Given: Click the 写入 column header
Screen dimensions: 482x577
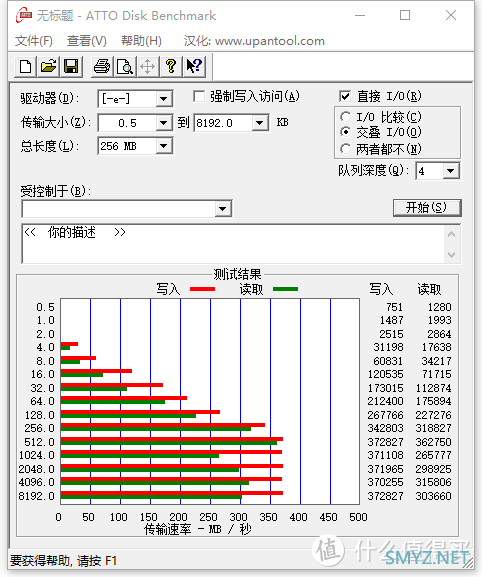Looking at the screenshot, I should 381,289.
